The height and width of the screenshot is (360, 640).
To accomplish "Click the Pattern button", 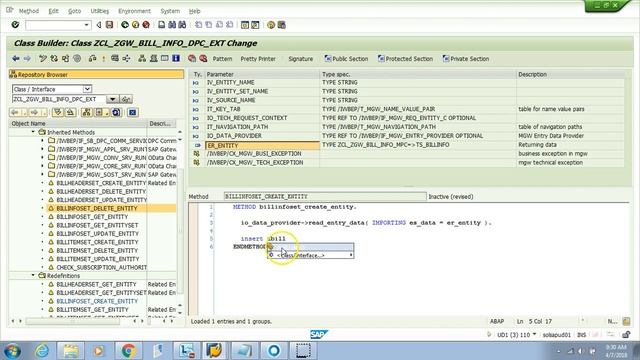I will point(222,59).
